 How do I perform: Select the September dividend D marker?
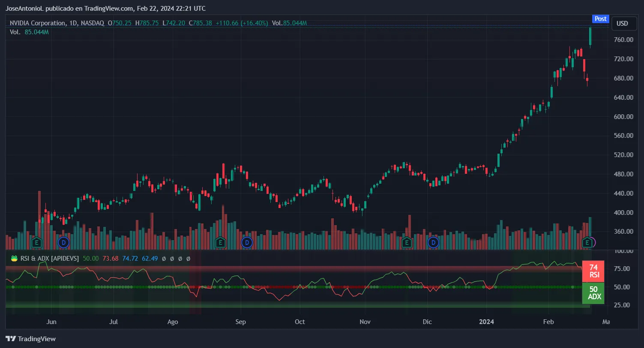[x=247, y=243]
